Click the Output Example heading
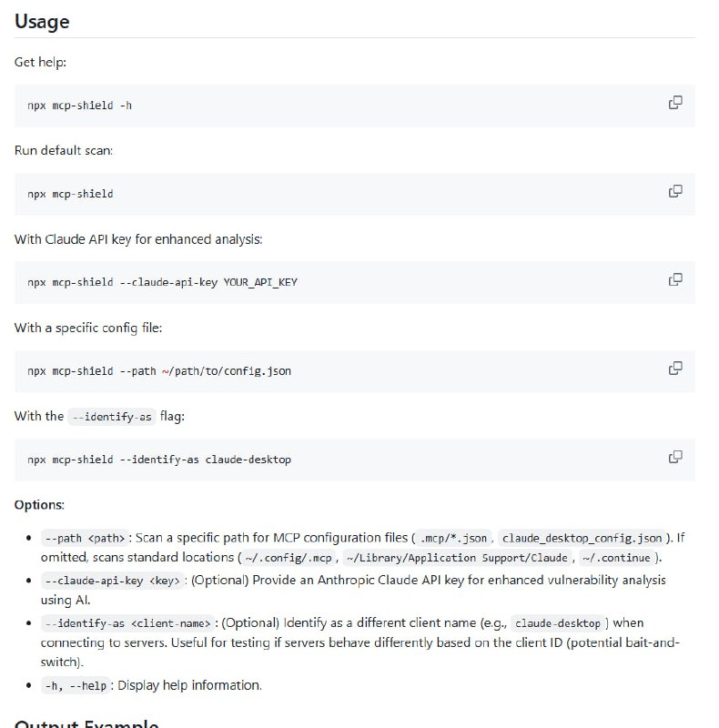This screenshot has width=719, height=728. click(86, 724)
